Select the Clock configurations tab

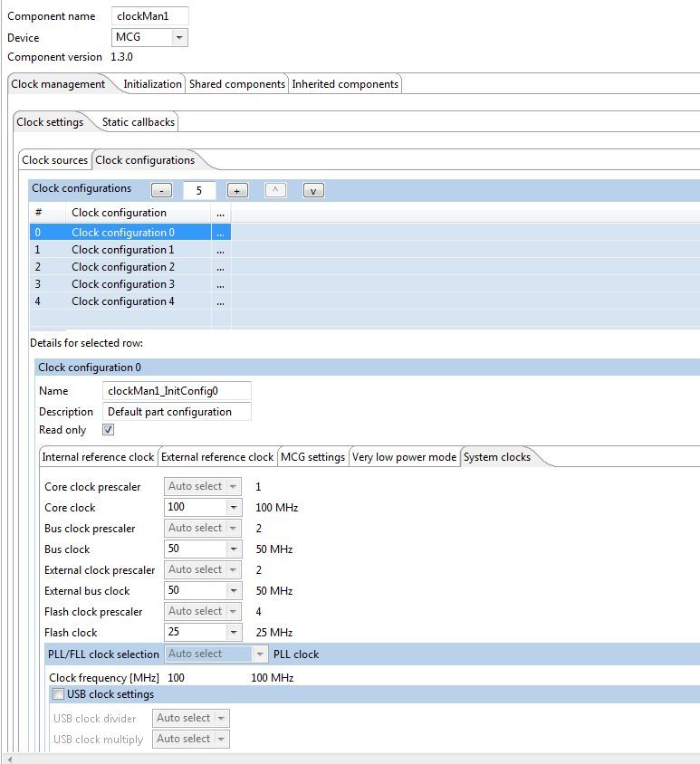tap(145, 160)
